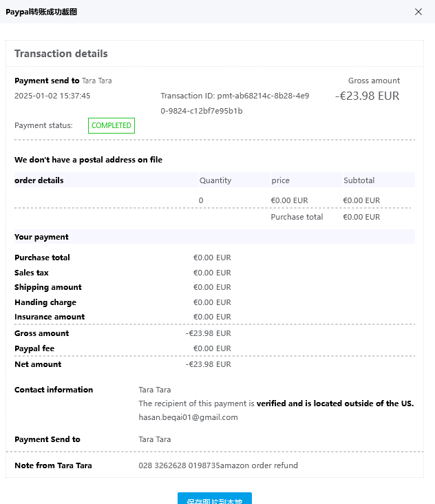Click the email hasan.beqai01@gmail.com
435x504 pixels.
(x=188, y=417)
